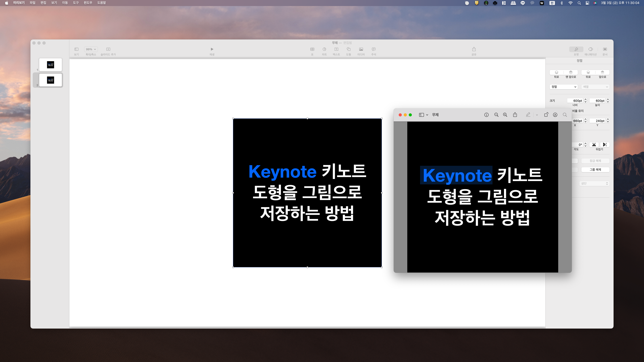Viewport: 644px width, 362px height.
Task: Select slide 1 thumbnail in navigator
Action: (50, 65)
